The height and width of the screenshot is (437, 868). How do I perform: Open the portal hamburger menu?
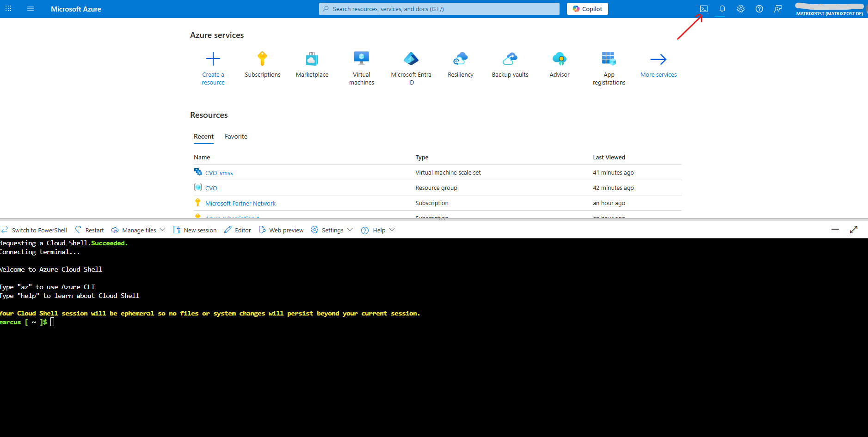point(31,9)
